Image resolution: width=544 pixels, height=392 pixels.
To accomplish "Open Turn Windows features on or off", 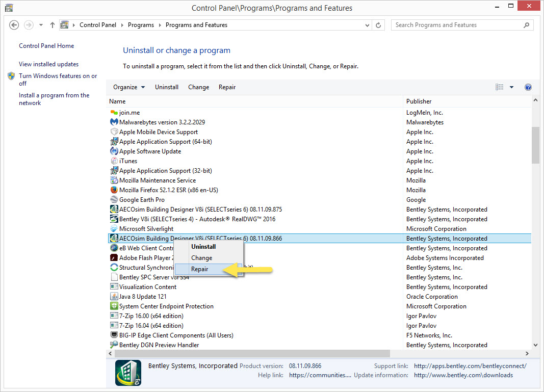I will 58,80.
